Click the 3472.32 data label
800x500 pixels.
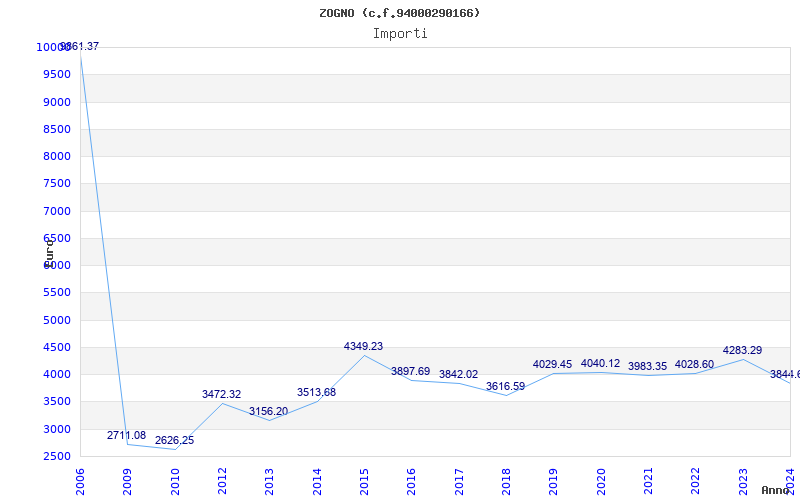(x=221, y=394)
